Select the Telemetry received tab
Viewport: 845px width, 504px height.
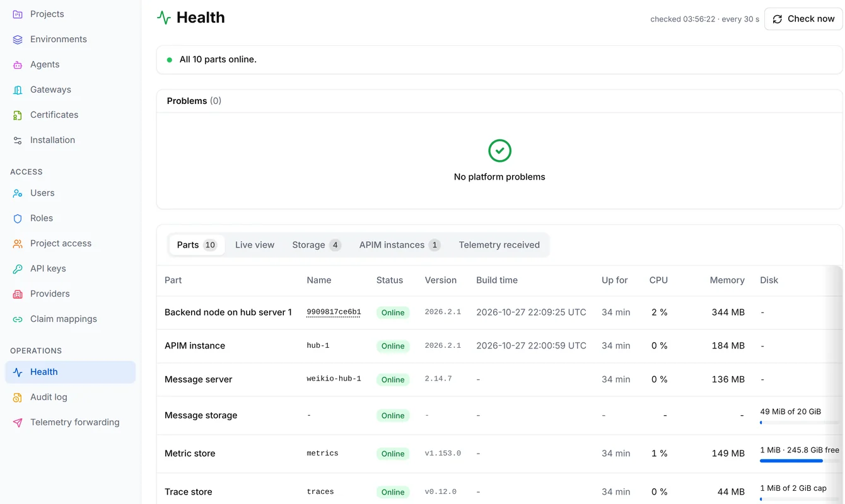[x=499, y=245]
